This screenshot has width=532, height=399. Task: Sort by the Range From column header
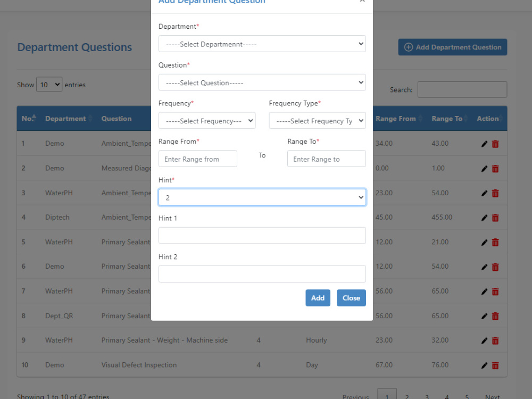click(x=399, y=119)
